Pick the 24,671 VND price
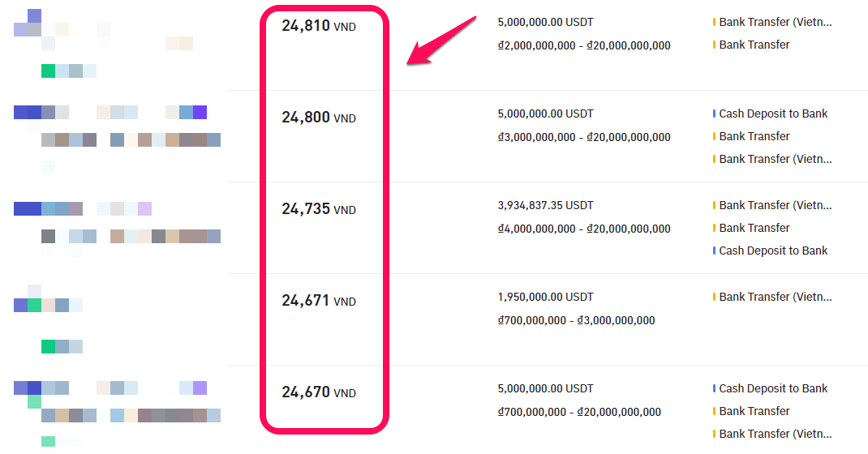Viewport: 868px width, 454px height. (318, 301)
